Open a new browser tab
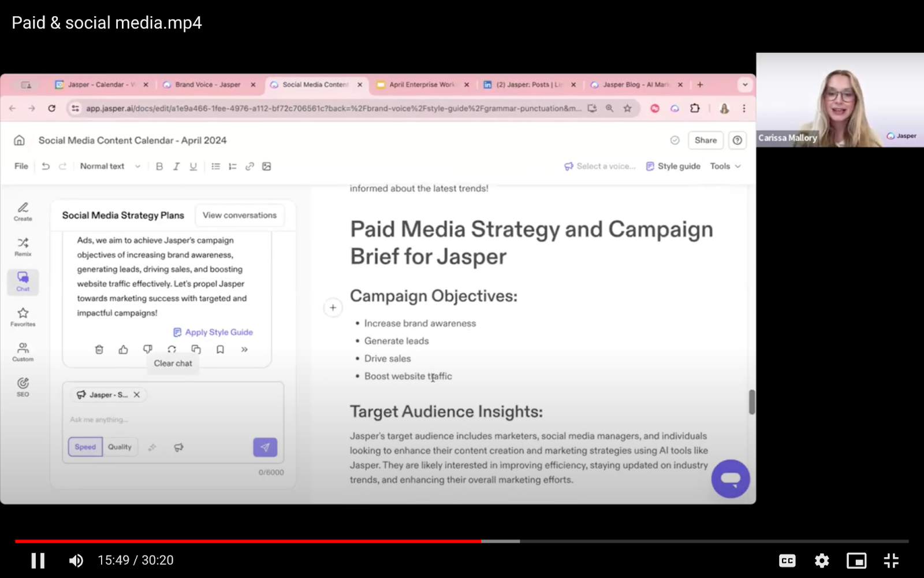 pos(700,84)
